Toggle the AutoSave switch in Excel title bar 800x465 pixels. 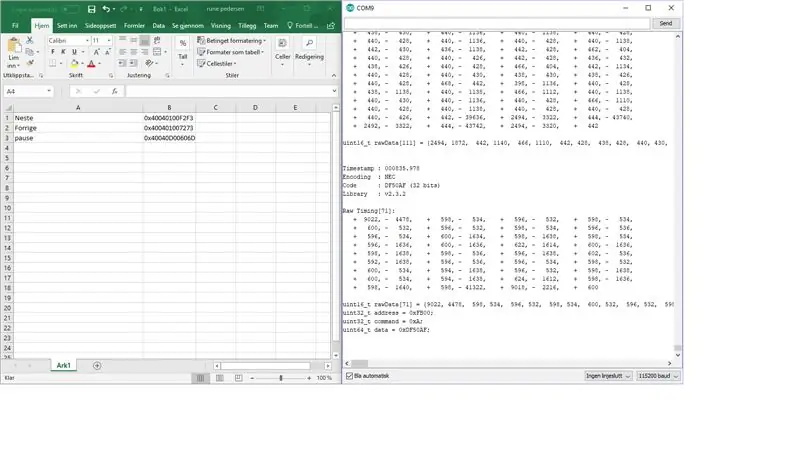70,9
